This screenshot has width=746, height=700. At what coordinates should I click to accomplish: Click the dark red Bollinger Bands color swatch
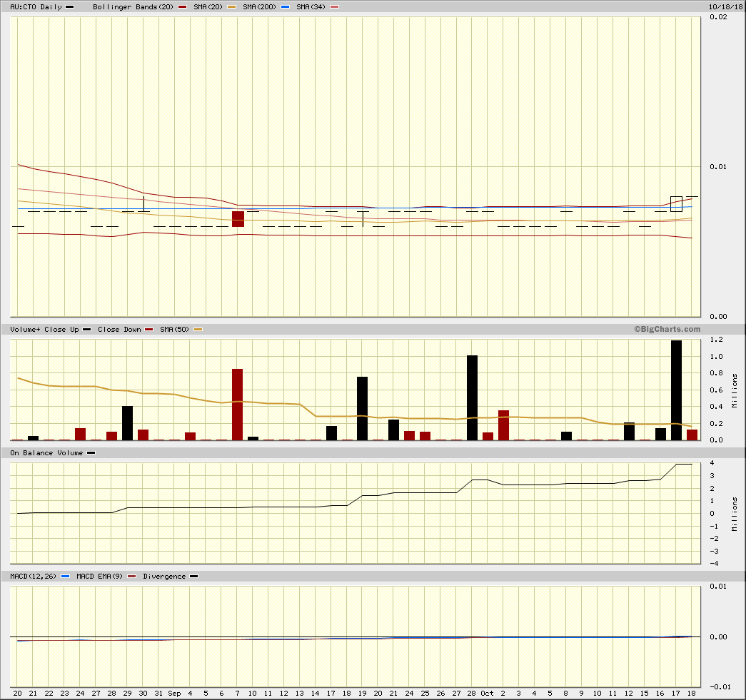182,7
